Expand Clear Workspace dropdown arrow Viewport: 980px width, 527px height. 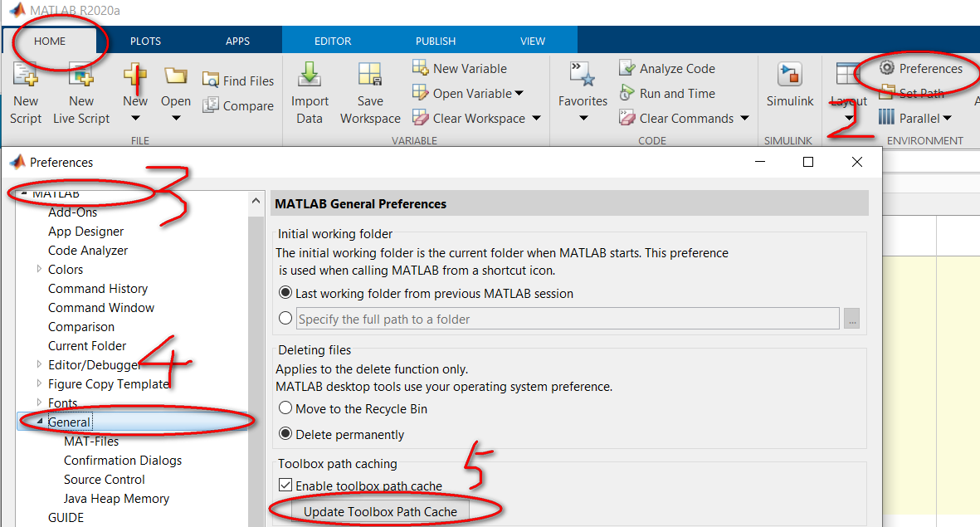pos(536,118)
